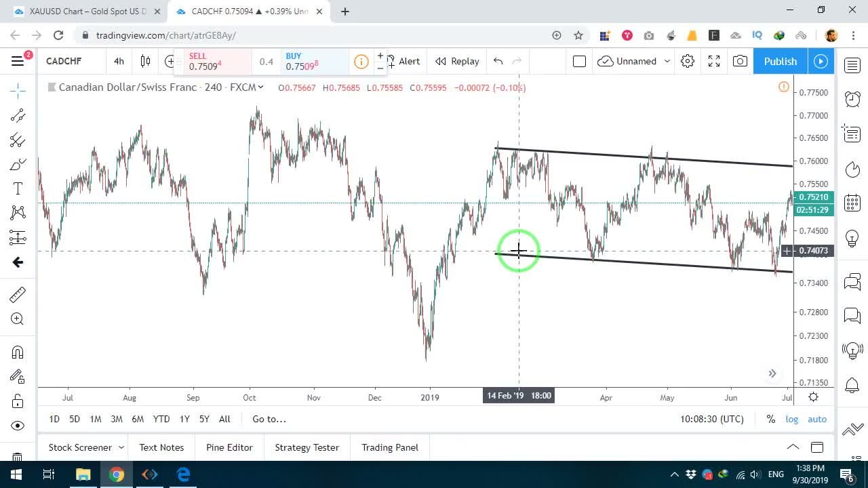868x488 pixels.
Task: Expand Stock Screener dropdown chevron
Action: [121, 447]
